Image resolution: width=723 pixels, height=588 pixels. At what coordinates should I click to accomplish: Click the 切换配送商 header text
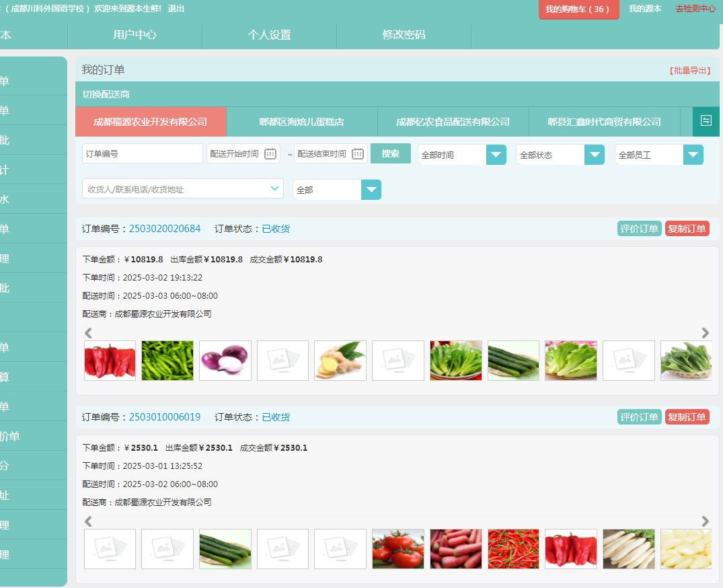106,94
